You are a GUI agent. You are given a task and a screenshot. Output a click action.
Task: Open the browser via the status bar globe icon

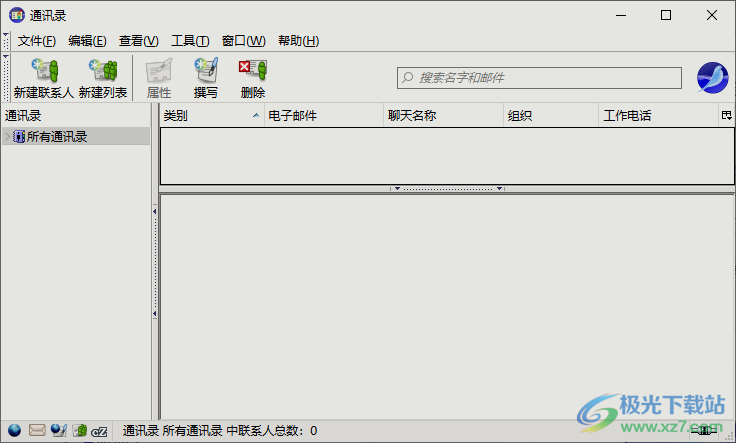[15, 430]
